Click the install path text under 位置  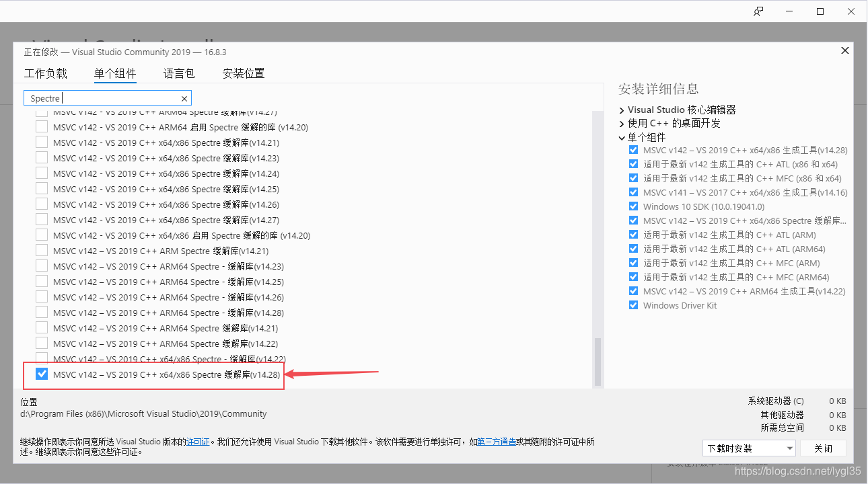tap(143, 413)
